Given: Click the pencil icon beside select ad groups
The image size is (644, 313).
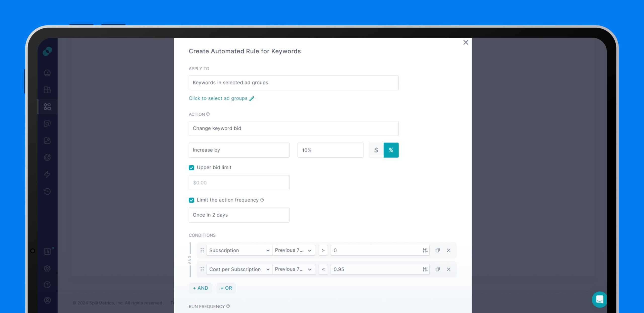Looking at the screenshot, I should [x=252, y=98].
